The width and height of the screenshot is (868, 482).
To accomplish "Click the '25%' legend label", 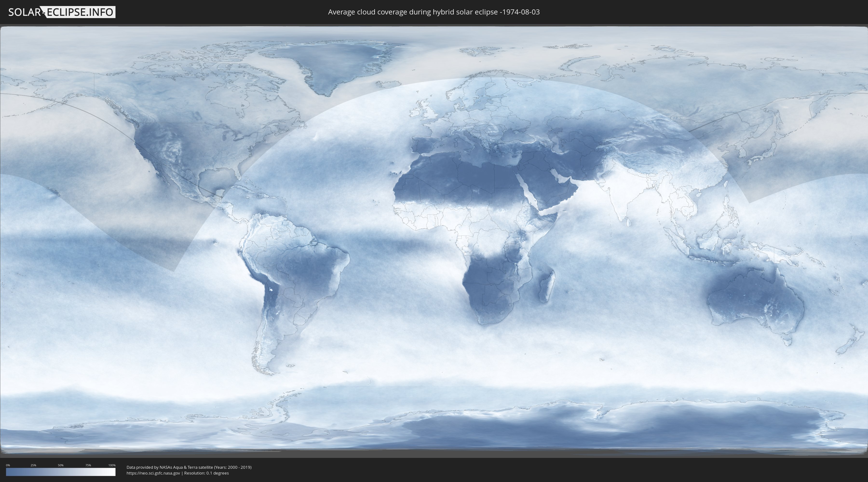I will (33, 465).
